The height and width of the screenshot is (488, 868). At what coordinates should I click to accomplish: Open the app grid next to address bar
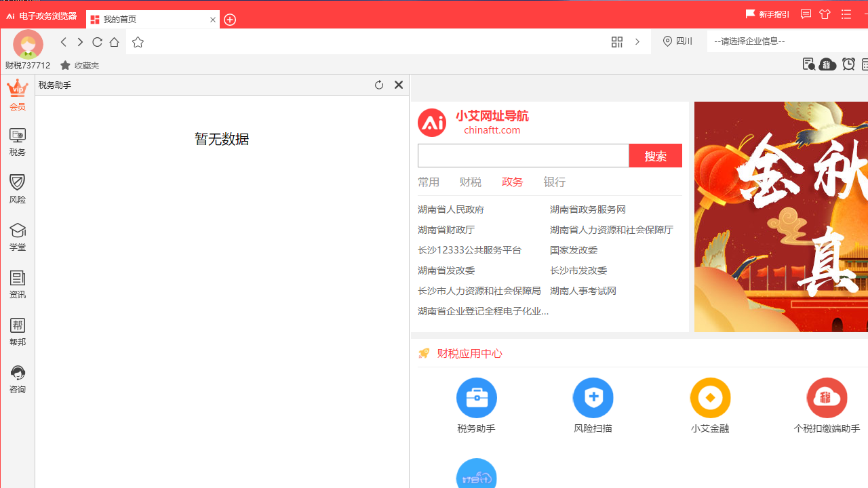point(616,41)
